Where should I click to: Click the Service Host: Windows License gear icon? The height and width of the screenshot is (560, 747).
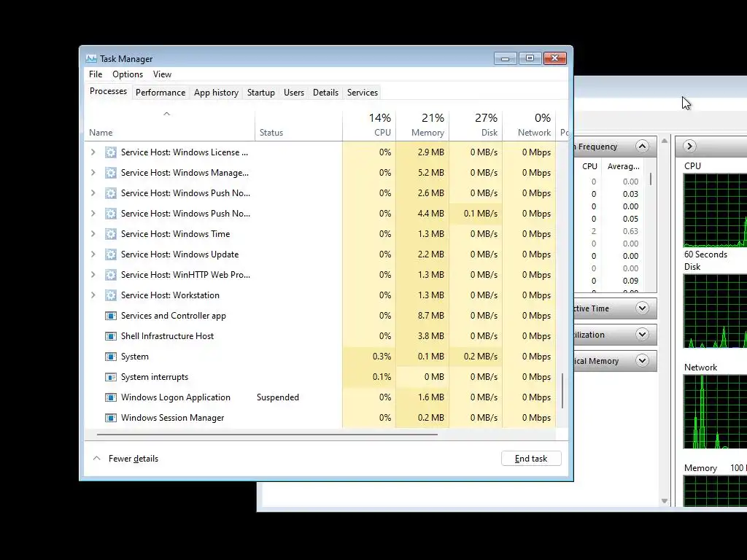click(x=111, y=152)
